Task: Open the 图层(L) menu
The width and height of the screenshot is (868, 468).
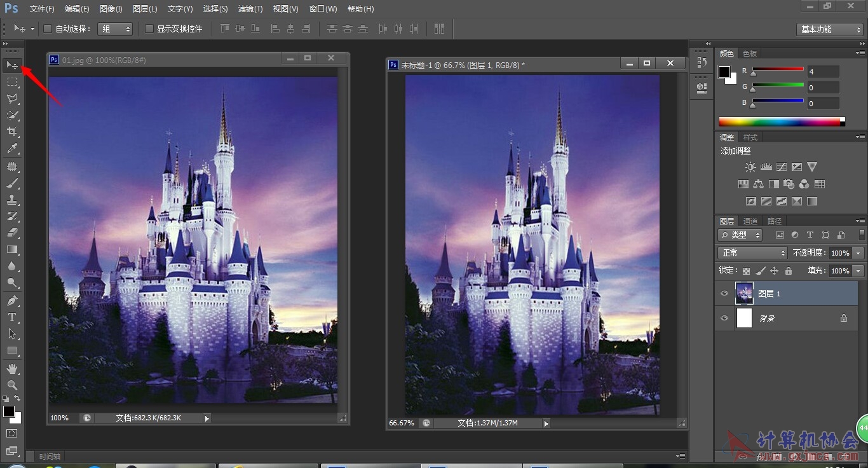Action: [145, 9]
